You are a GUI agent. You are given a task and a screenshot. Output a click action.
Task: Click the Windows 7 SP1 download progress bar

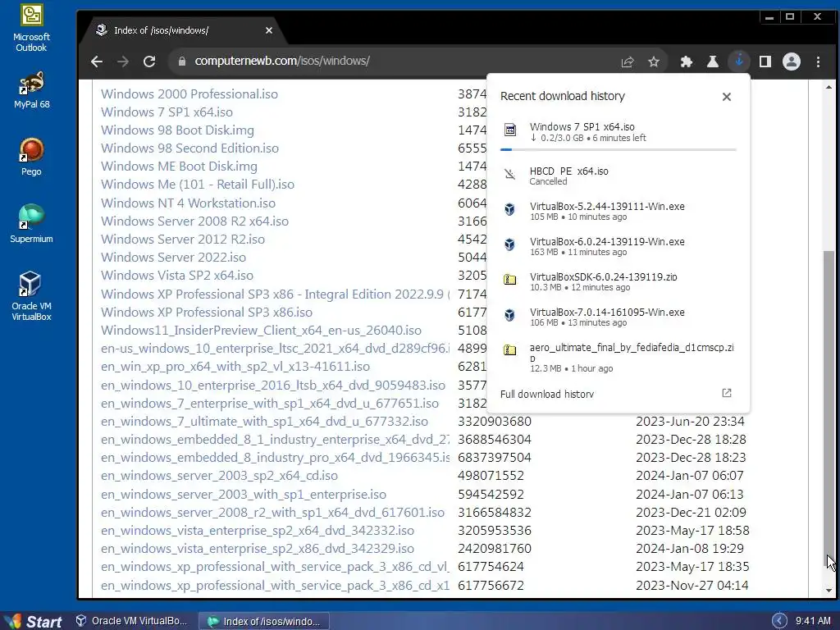click(619, 150)
